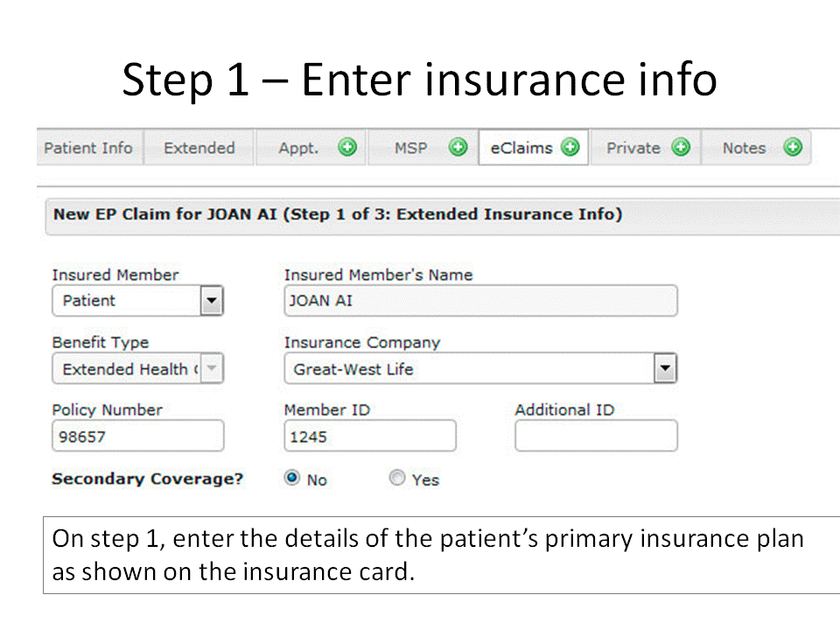This screenshot has height=630, width=840.
Task: Click the green plus icon on eClaims tab
Action: click(x=570, y=148)
